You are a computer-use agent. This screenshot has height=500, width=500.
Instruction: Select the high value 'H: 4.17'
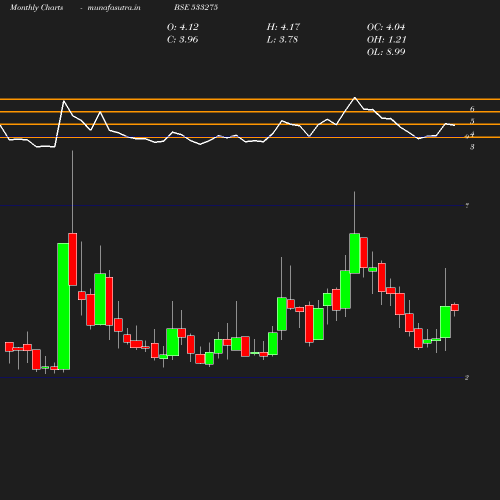[x=283, y=27]
